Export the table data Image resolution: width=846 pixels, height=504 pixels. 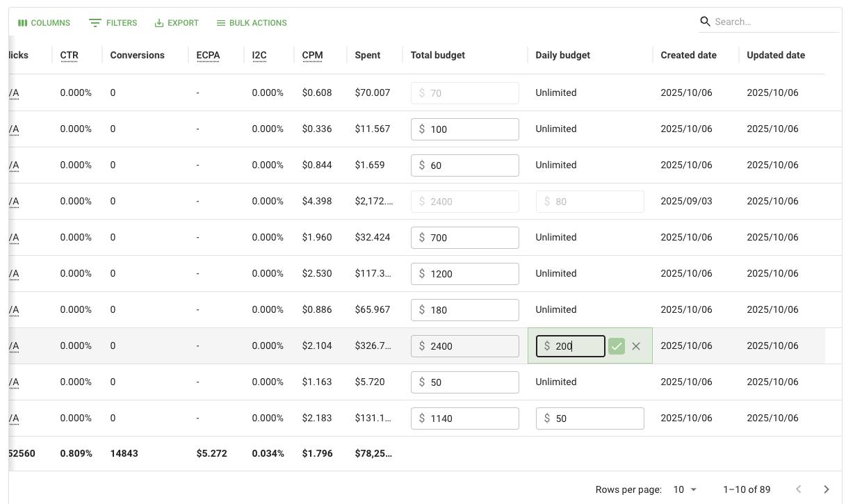tap(177, 23)
